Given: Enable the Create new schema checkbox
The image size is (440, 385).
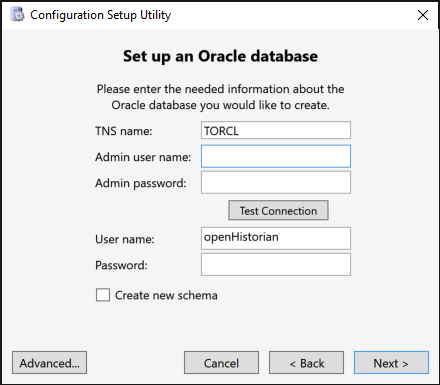Looking at the screenshot, I should 103,295.
